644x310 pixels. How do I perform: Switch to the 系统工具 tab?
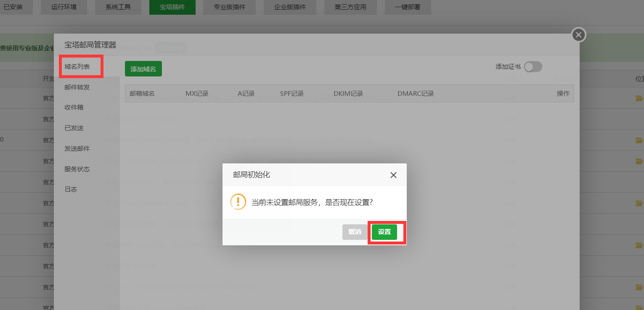coord(118,7)
